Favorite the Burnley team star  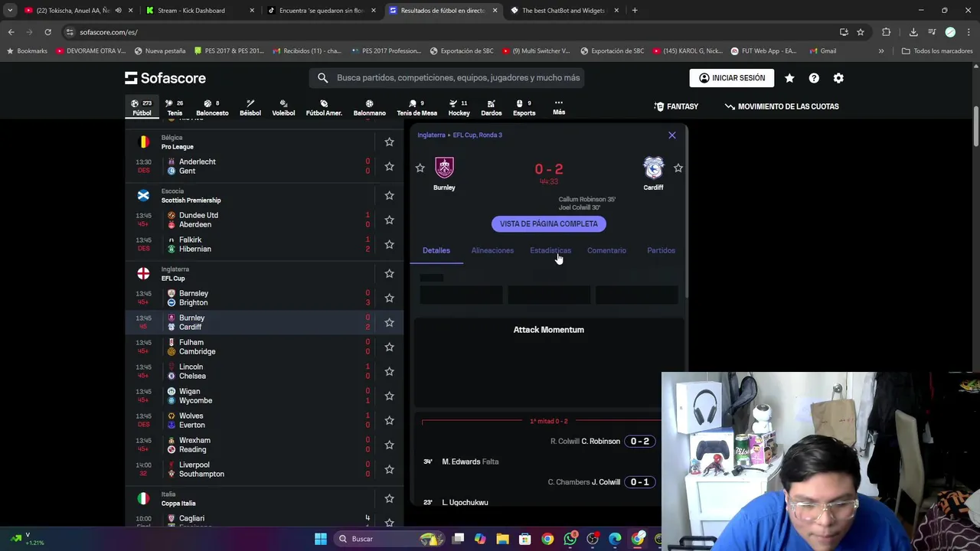(420, 168)
